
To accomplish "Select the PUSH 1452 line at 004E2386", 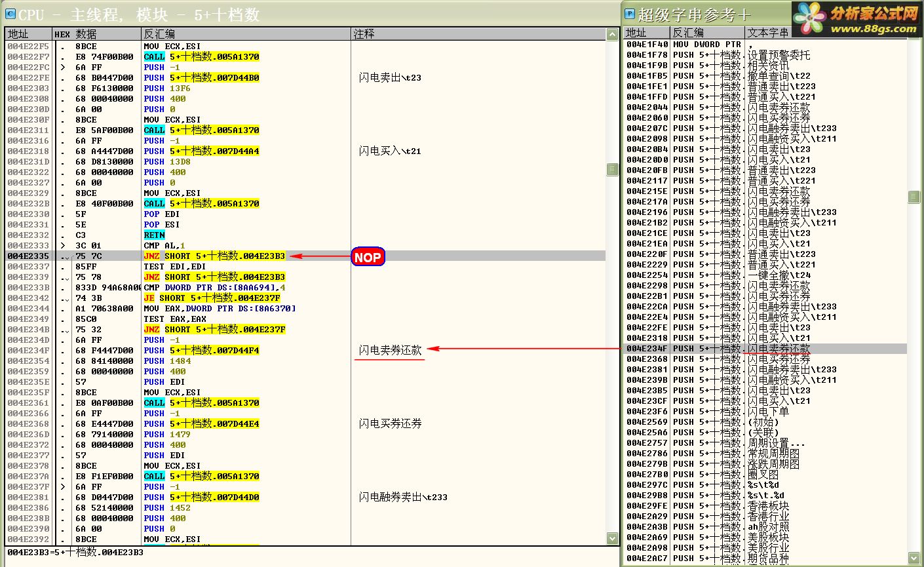I will (x=305, y=507).
